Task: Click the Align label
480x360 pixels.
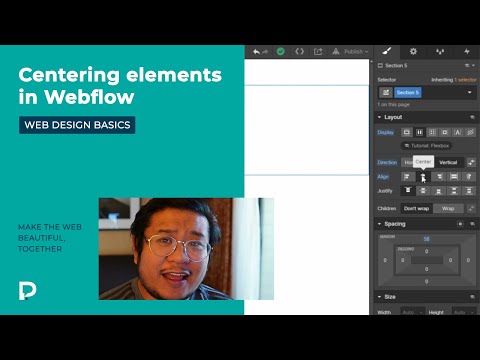Action: (x=383, y=177)
